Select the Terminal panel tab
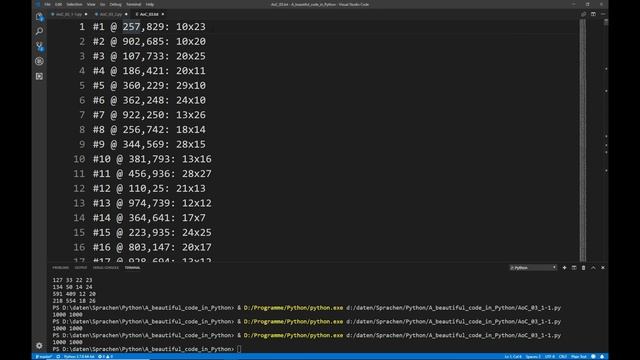The image size is (640, 360). click(x=132, y=267)
